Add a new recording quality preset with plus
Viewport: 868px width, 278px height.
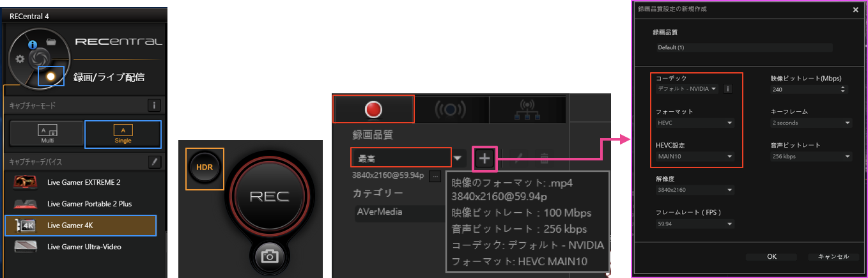[x=484, y=158]
